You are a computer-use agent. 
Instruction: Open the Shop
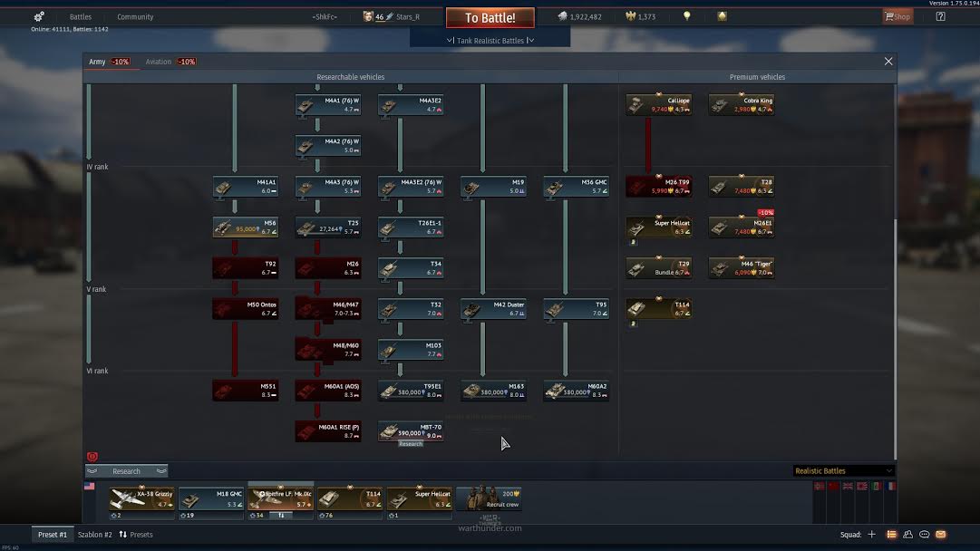898,17
